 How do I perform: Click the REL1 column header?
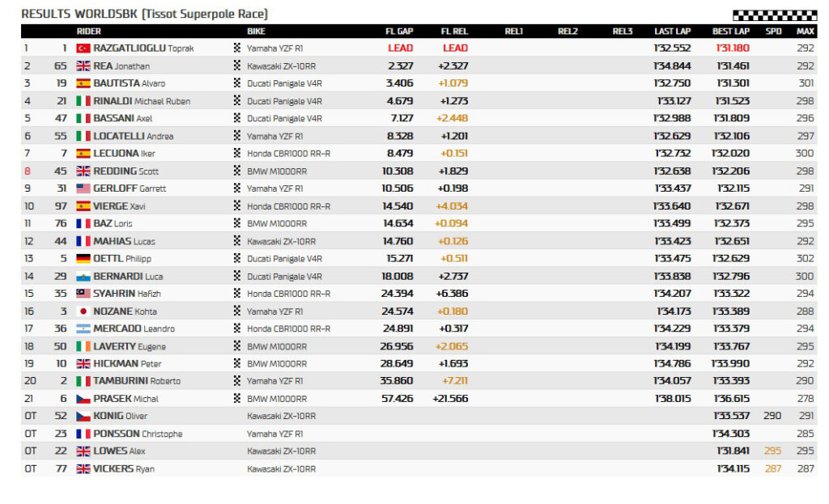coord(513,32)
